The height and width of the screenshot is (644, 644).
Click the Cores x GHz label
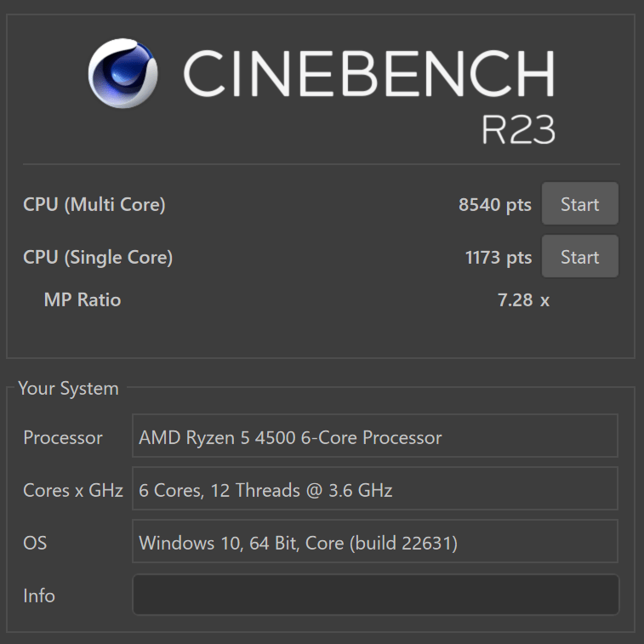pos(73,490)
